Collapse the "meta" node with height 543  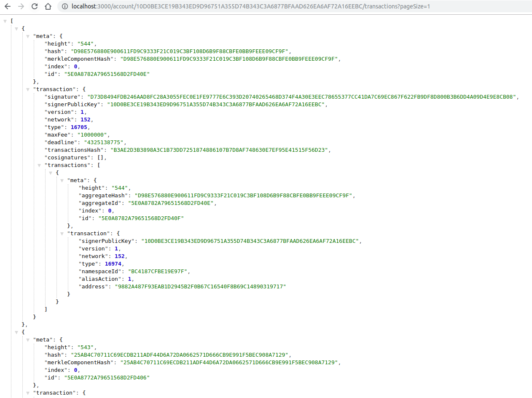28,340
